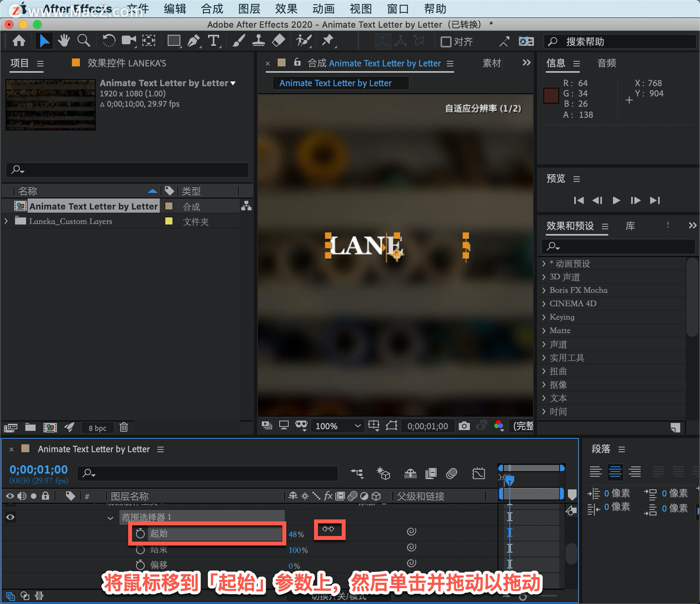Select the Roto Brush tool

point(304,41)
